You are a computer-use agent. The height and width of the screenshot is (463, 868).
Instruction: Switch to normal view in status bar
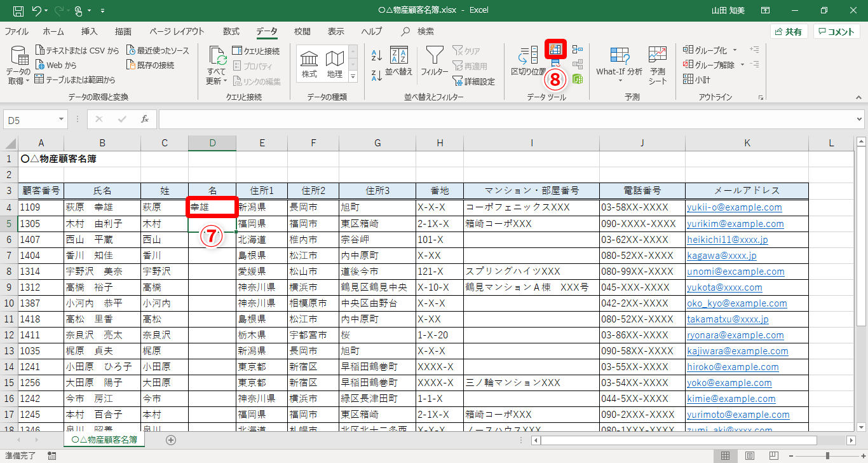point(724,455)
